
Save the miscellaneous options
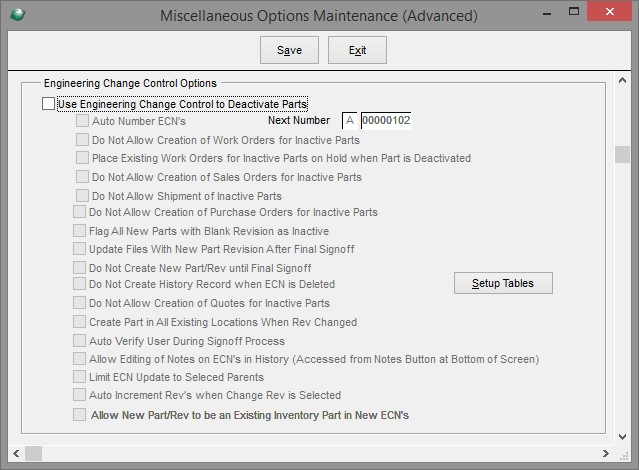pyautogui.click(x=289, y=50)
